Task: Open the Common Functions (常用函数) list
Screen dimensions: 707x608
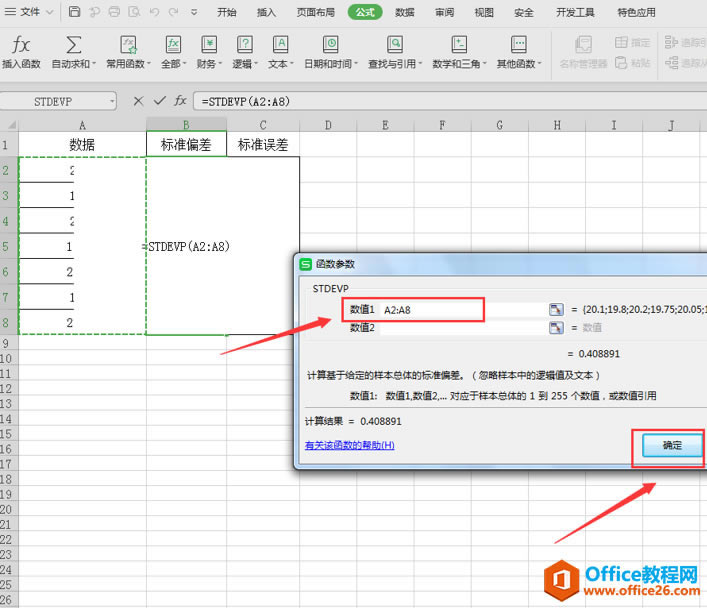Action: coord(128,52)
